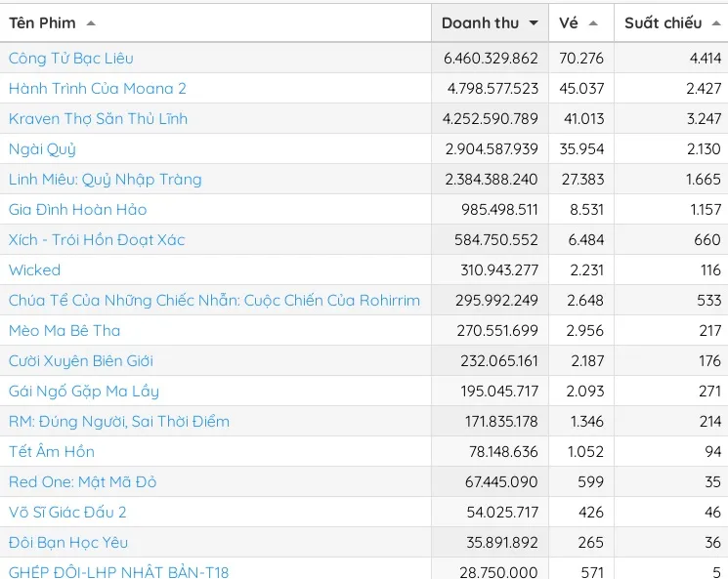728x579 pixels.
Task: Click sort arrow beside Suất chiếu header
Action: (716, 23)
